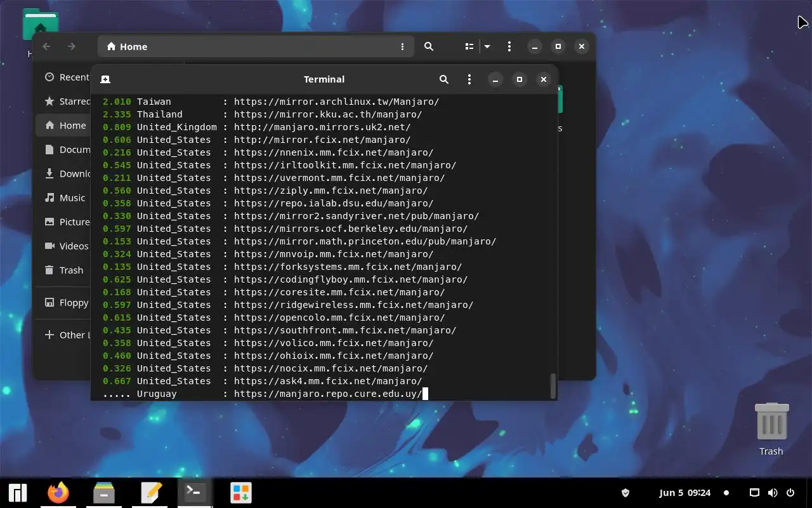Click the mirror.math.princeton.edu URL

click(x=365, y=241)
